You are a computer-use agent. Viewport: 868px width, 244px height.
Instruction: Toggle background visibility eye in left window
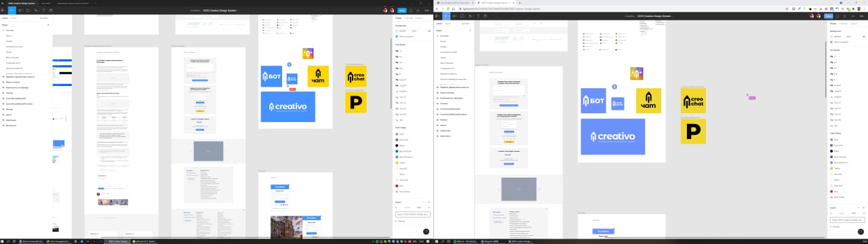point(429,30)
